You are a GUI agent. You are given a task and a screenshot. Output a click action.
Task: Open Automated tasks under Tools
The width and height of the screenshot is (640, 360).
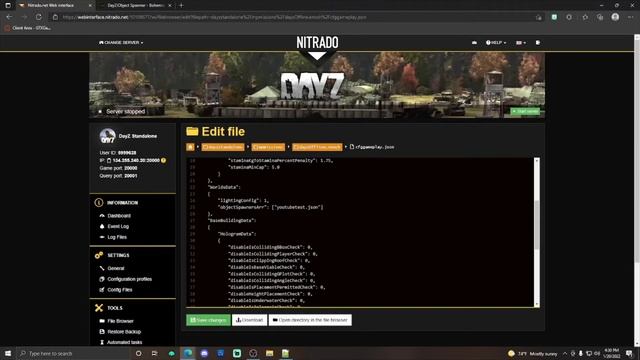coord(124,342)
